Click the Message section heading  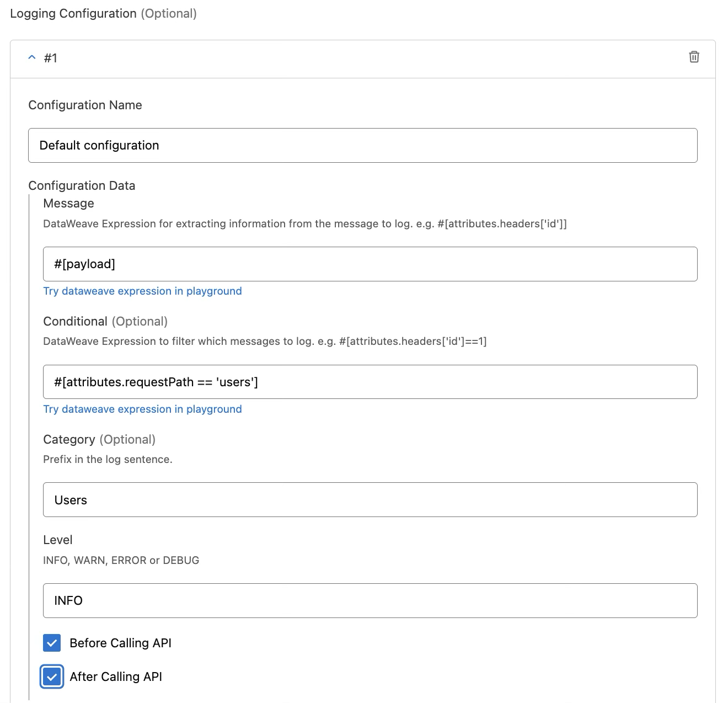(68, 203)
